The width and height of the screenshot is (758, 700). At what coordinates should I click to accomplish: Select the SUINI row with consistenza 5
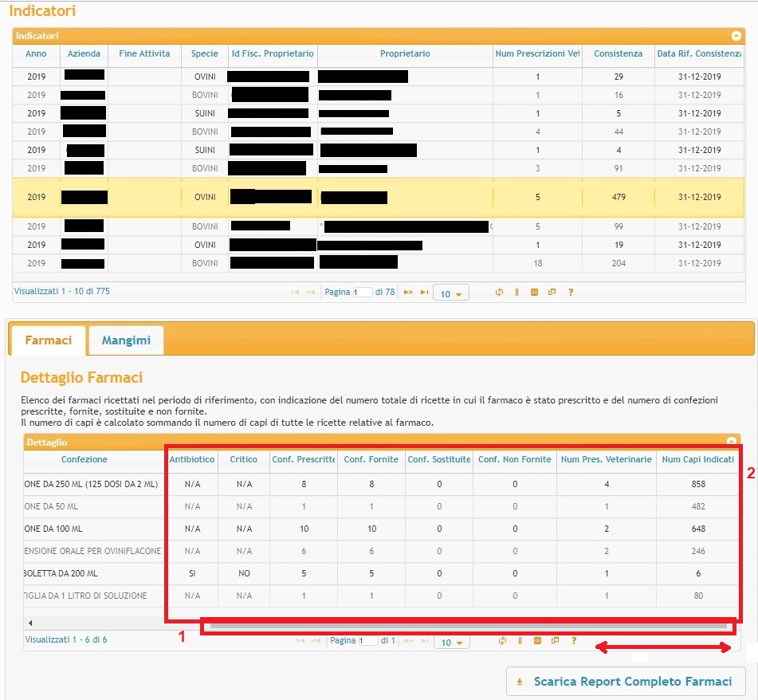click(x=378, y=113)
